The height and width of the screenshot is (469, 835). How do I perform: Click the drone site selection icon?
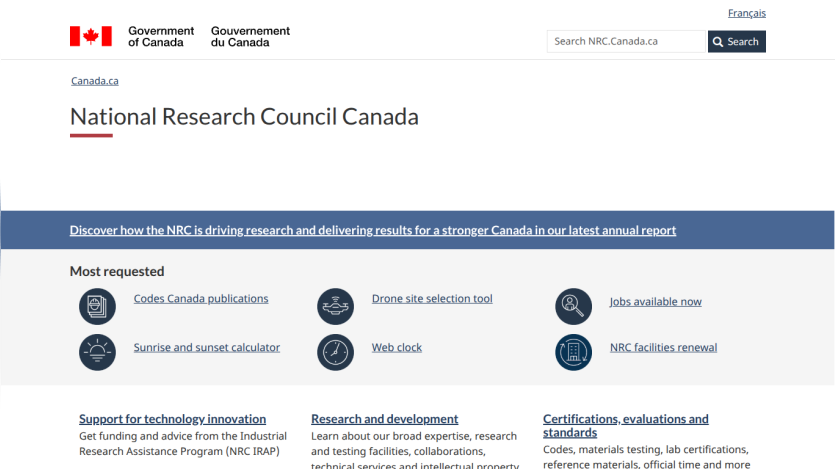pos(335,307)
